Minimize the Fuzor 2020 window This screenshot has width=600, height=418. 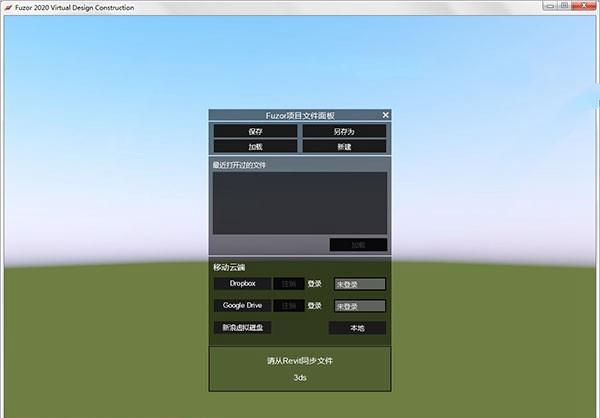[550, 7]
